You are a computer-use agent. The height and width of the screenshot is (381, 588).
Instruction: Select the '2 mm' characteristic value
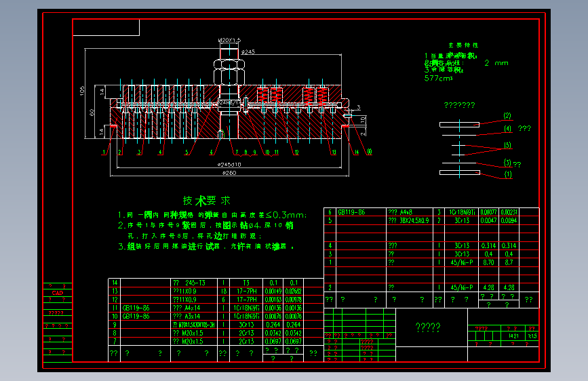496,63
